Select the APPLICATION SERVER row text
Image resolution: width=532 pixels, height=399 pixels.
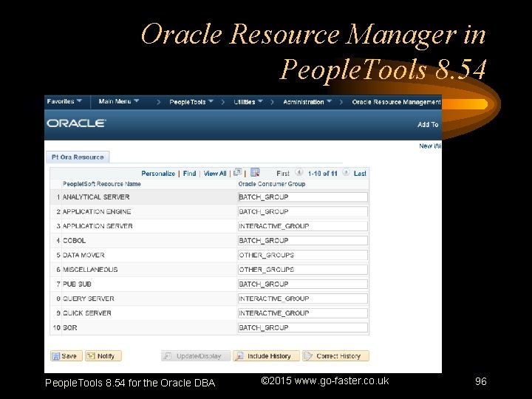98,226
